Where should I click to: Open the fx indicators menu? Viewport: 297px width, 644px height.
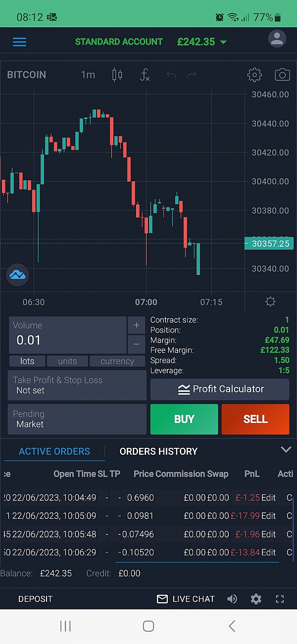145,75
